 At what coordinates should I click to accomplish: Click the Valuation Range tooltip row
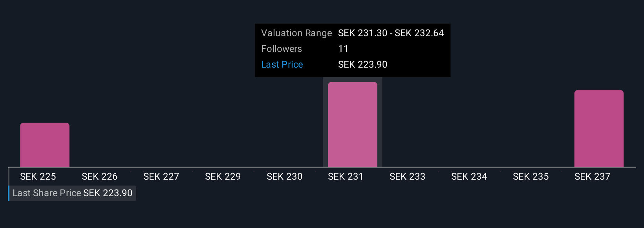353,33
